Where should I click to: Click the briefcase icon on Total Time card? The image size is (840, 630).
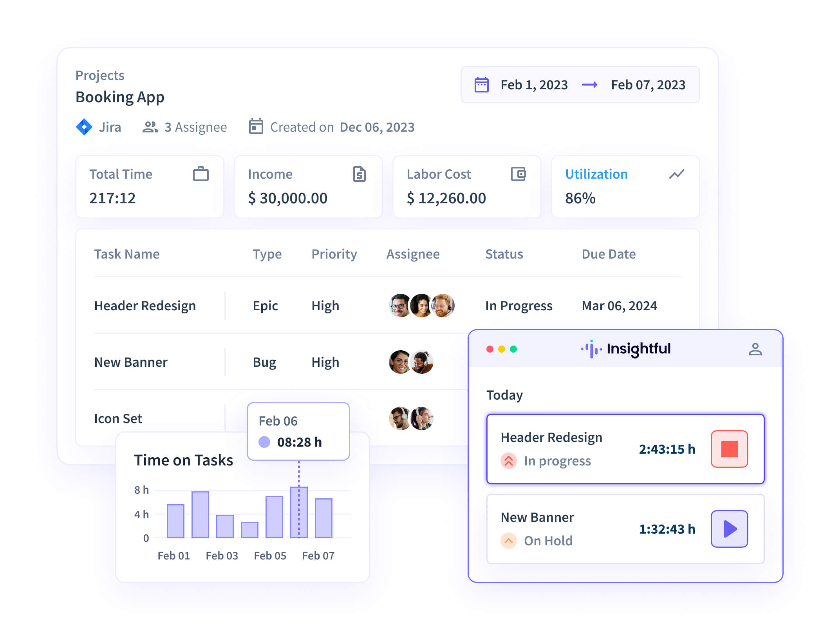click(x=201, y=174)
